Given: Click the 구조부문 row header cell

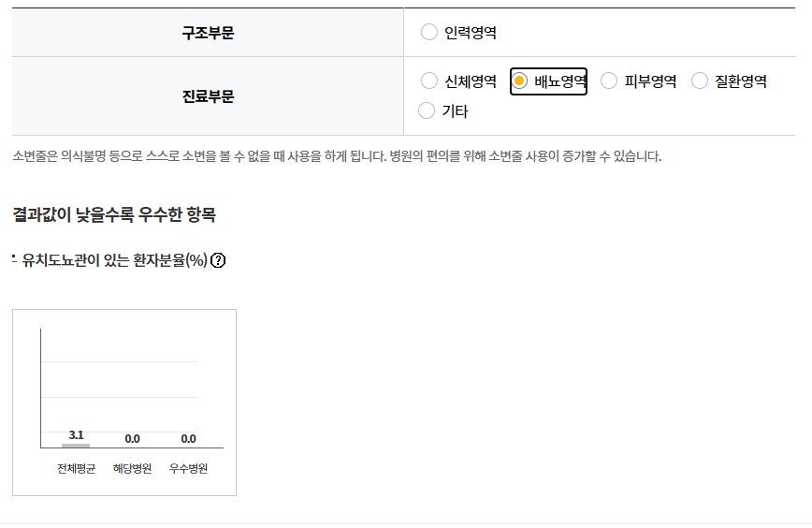Looking at the screenshot, I should (208, 33).
